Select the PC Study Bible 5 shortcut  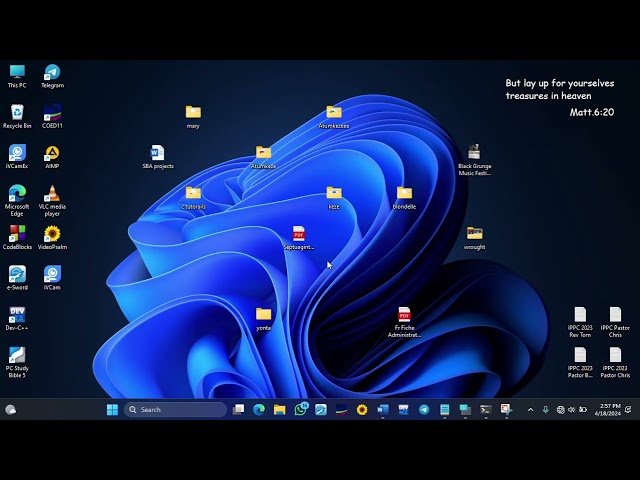tap(17, 362)
